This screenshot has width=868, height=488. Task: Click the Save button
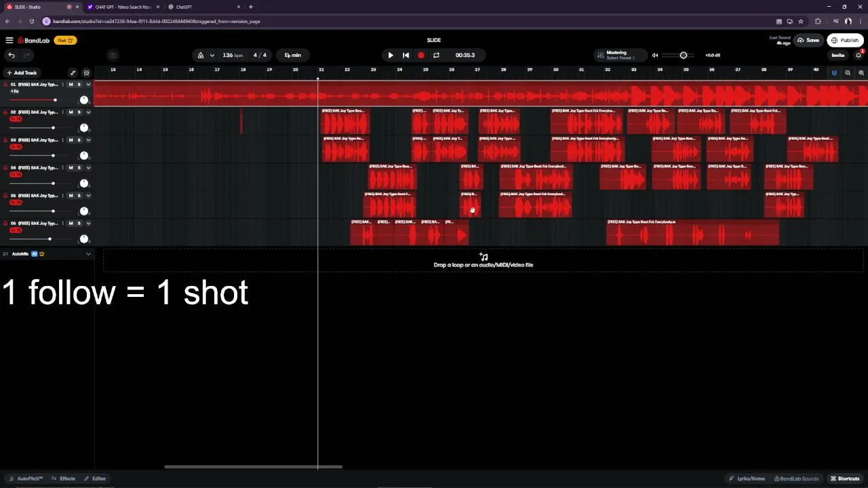(808, 41)
